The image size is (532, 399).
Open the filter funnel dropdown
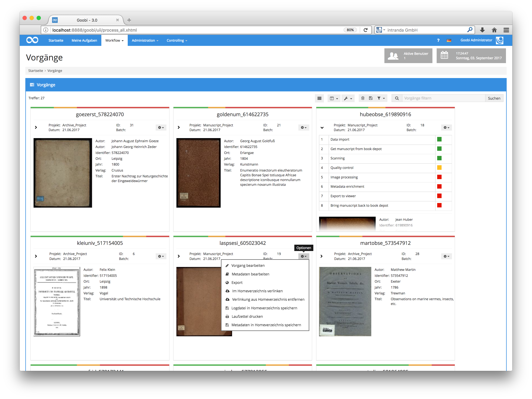point(381,98)
